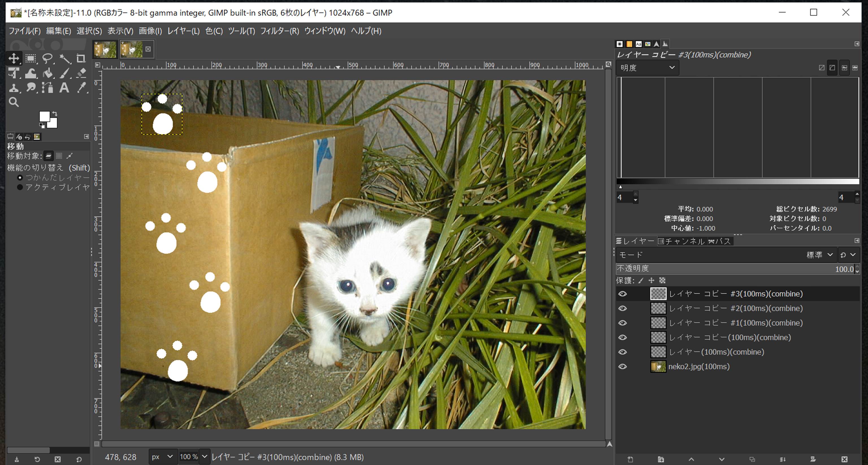Open the px unit dropdown

click(162, 457)
